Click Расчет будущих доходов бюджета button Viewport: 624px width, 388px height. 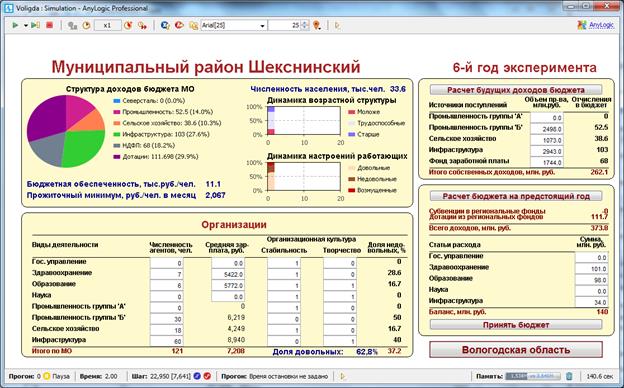point(516,90)
